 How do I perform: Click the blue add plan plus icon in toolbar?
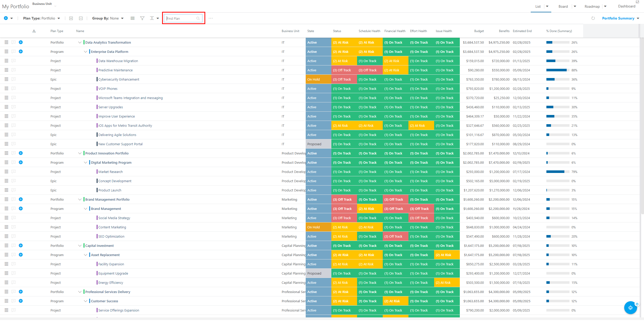pos(6,18)
